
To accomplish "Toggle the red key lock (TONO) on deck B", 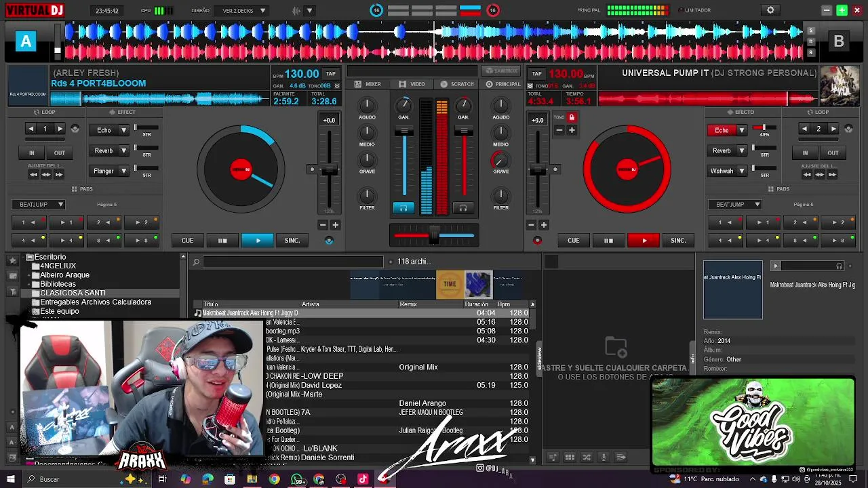I will (x=572, y=117).
